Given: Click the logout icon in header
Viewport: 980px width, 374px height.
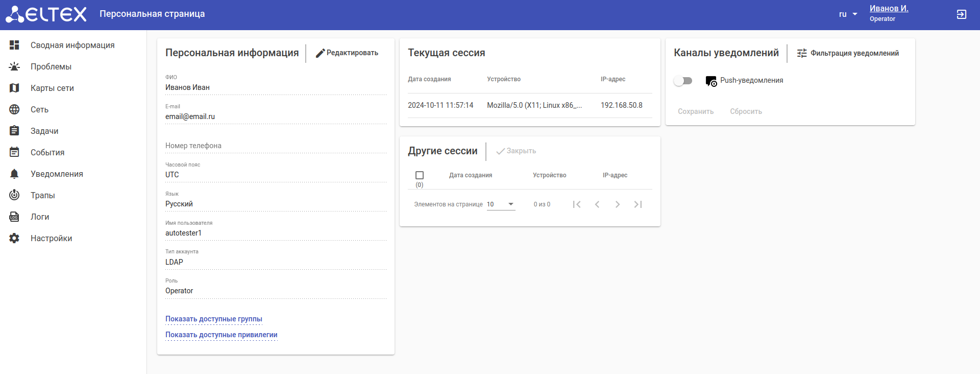Looking at the screenshot, I should tap(961, 14).
